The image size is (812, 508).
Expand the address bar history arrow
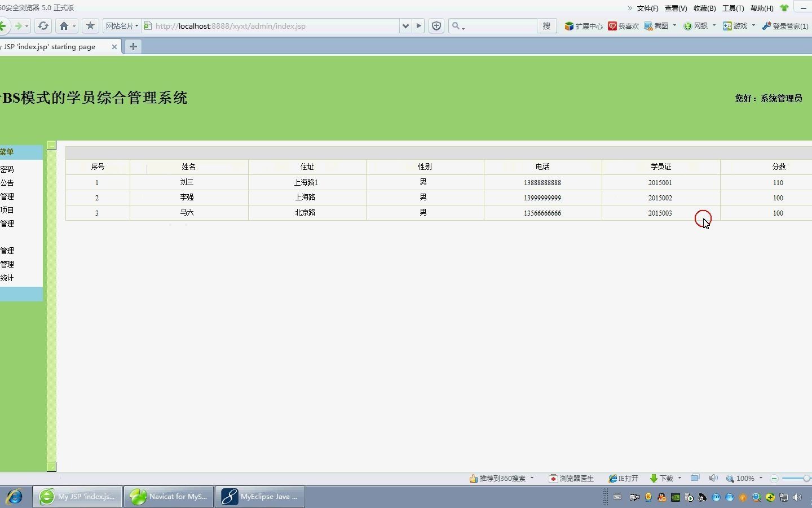(x=405, y=26)
